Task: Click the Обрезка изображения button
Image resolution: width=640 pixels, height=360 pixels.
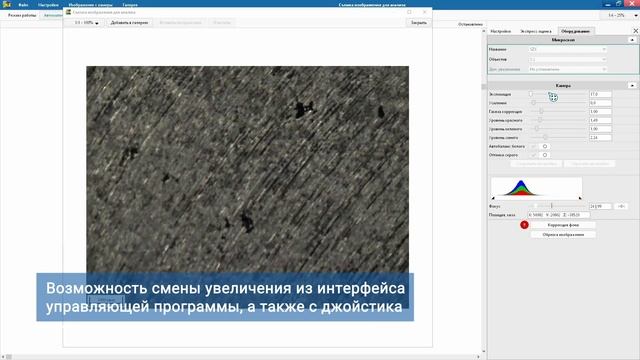Action: point(563,235)
